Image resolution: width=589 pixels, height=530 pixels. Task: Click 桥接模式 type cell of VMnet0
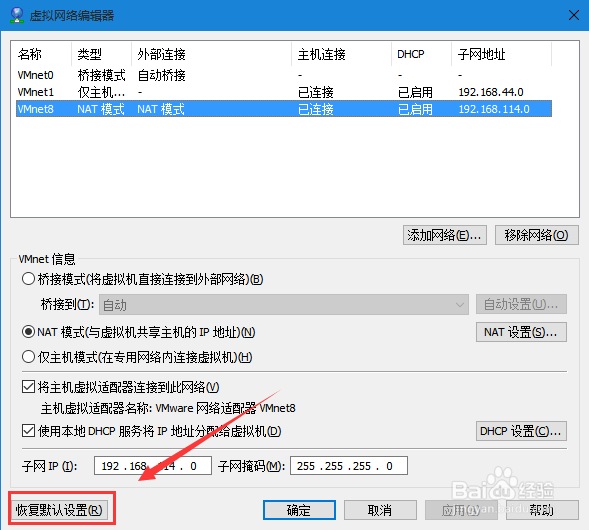pyautogui.click(x=101, y=75)
